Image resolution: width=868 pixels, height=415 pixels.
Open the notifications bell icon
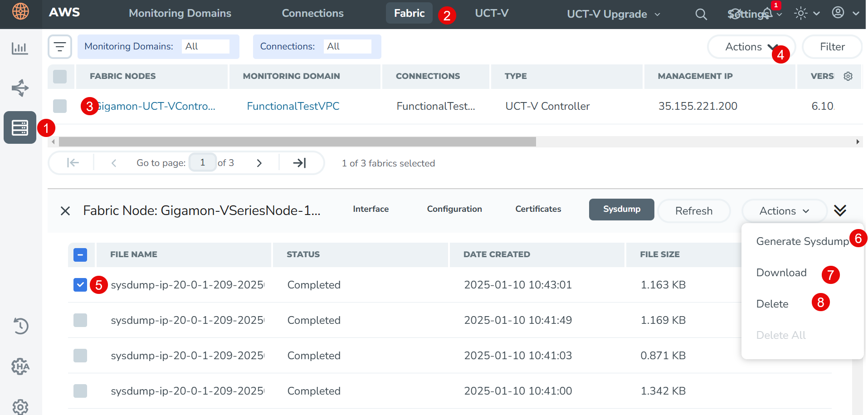[x=767, y=13]
